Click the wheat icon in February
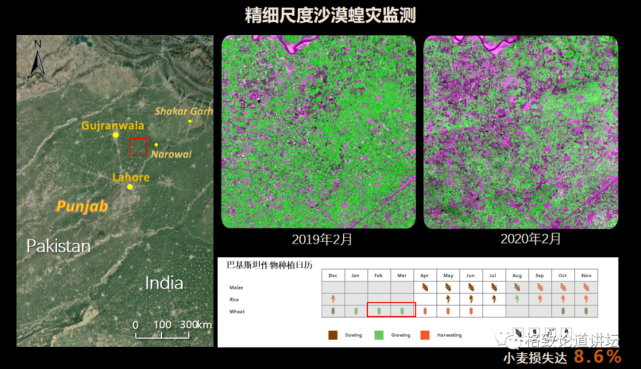641x369 pixels. (379, 311)
